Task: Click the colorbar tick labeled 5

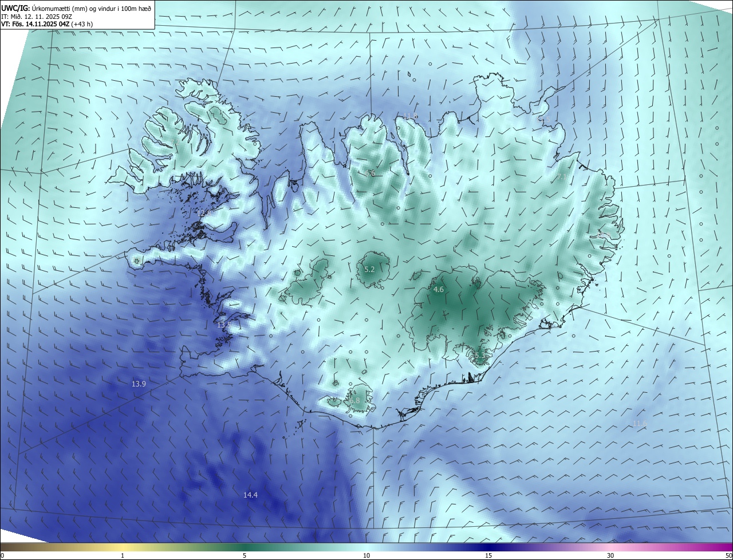Action: (245, 555)
